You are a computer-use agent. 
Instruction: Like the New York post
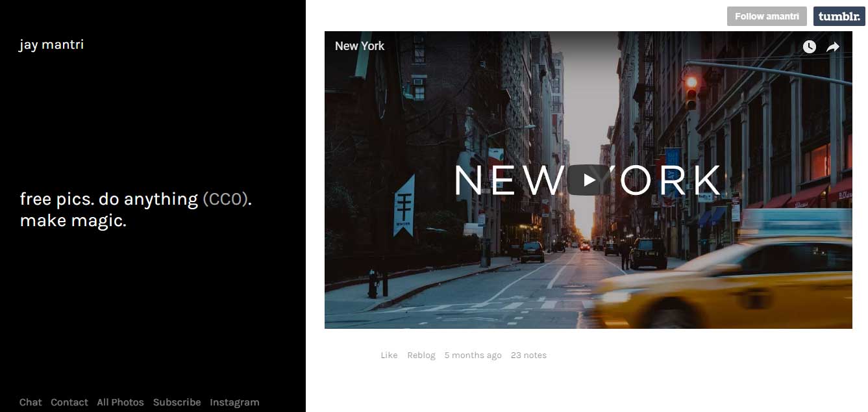click(x=389, y=355)
